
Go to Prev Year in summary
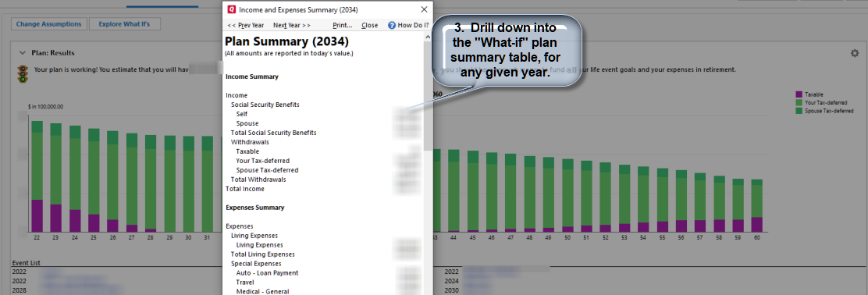(245, 26)
